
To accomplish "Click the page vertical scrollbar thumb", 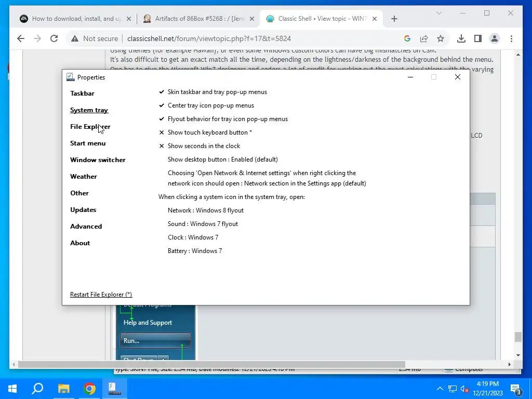I will coord(518,337).
